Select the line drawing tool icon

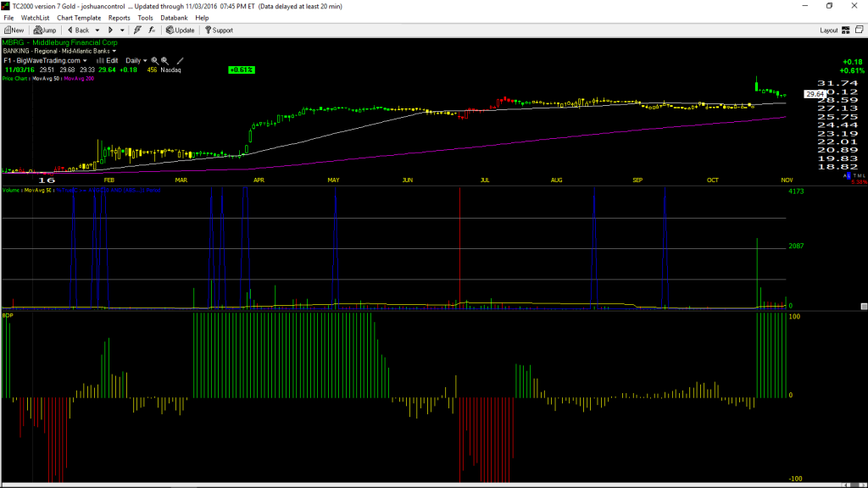coord(180,61)
